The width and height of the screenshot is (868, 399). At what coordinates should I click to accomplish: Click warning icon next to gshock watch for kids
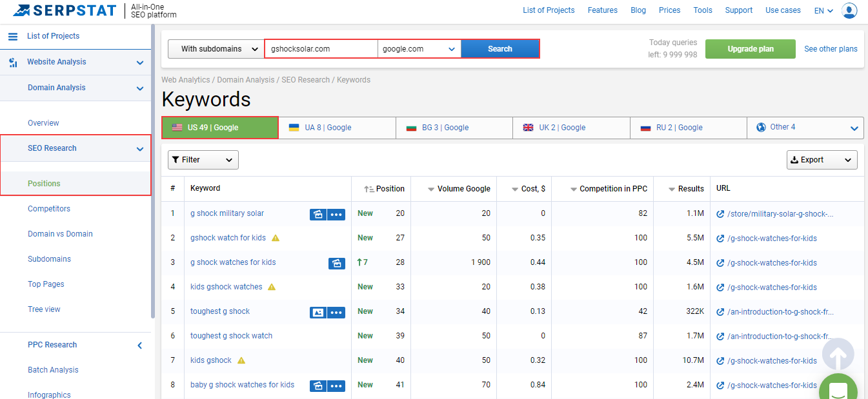(x=276, y=238)
